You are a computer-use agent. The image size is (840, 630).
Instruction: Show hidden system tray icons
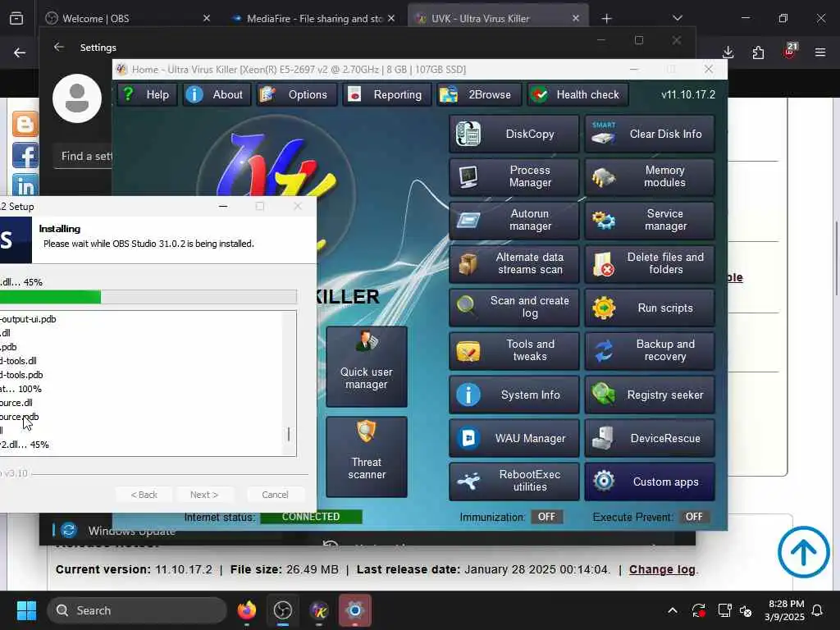point(673,610)
